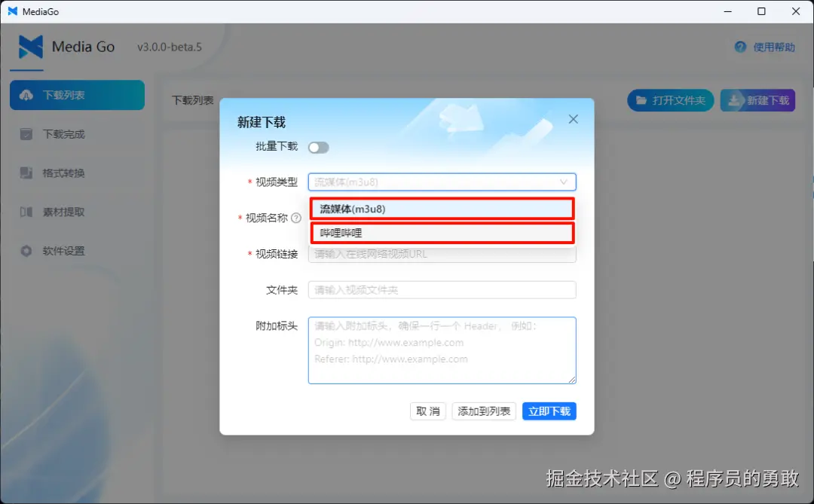
Task: Click the 附加标头 text area
Action: coord(442,350)
